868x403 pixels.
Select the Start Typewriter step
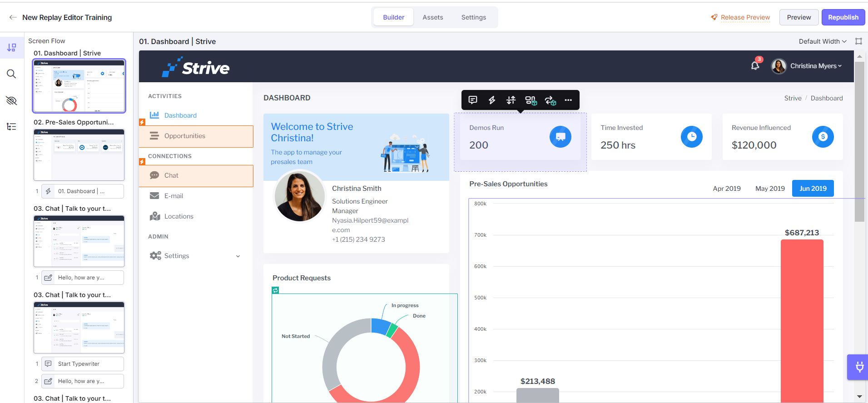83,364
